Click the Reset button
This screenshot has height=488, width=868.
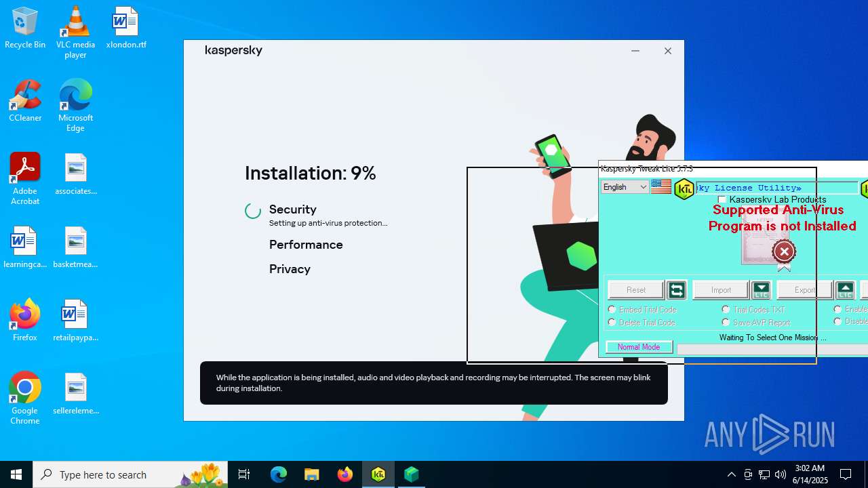click(636, 290)
